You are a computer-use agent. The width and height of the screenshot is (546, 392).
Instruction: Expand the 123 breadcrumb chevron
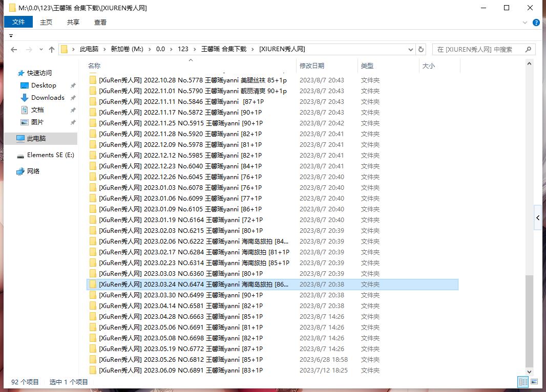[195, 50]
